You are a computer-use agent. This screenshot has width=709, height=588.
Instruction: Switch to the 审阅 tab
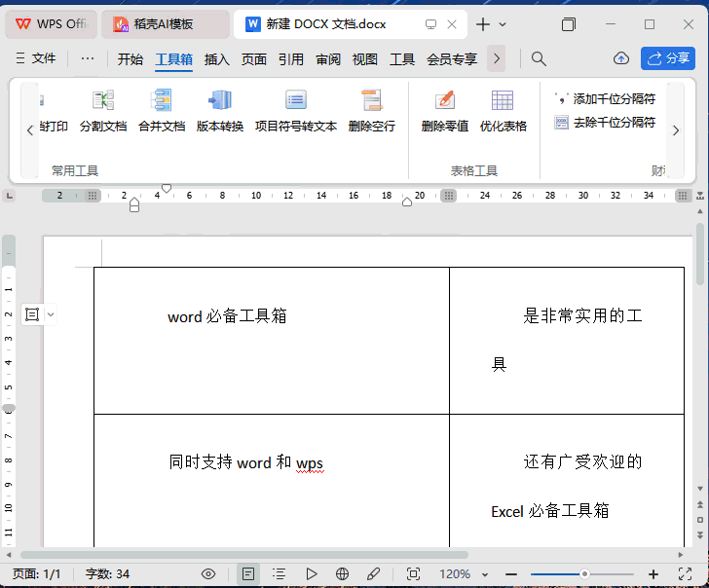coord(328,58)
